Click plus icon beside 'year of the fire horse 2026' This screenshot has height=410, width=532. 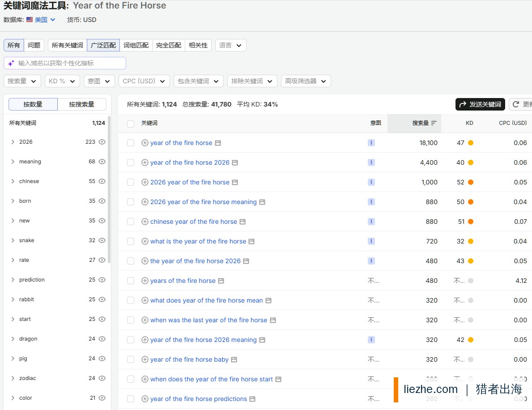145,162
